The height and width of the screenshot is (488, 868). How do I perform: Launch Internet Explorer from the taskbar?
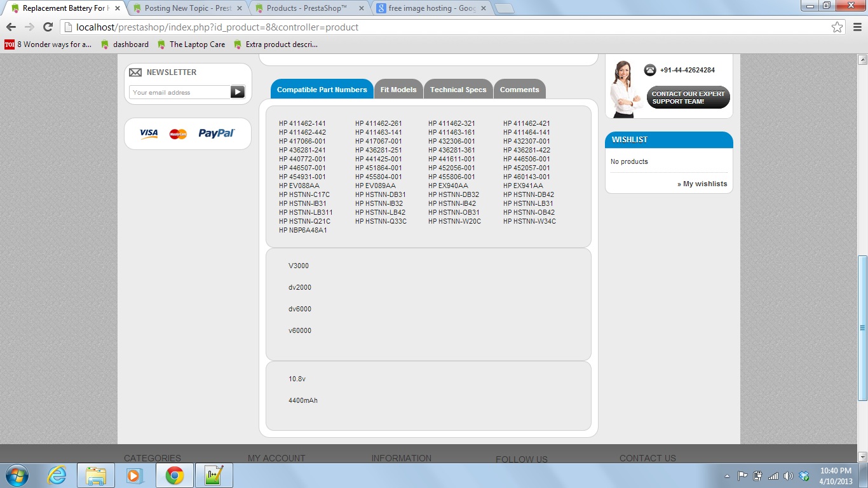click(x=57, y=475)
